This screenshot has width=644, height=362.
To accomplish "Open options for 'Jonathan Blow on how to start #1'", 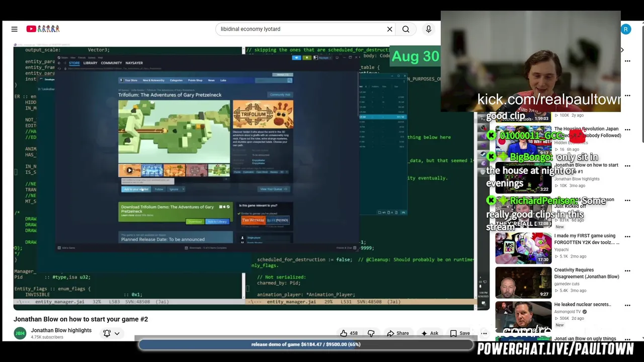I will point(627,166).
